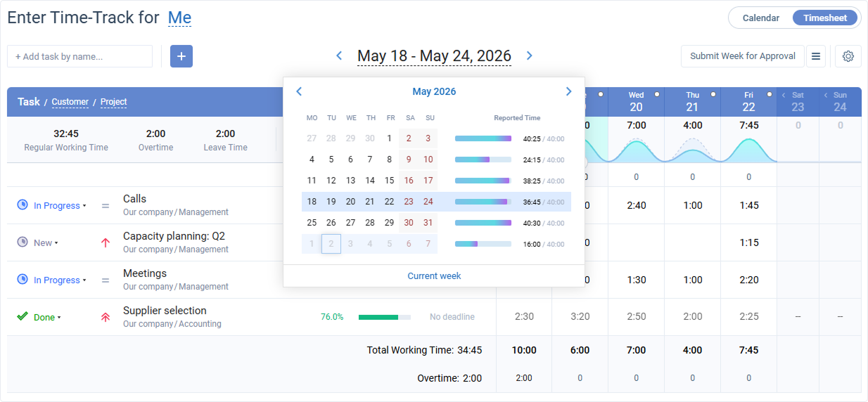Screen dimensions: 868x402
Task: Toggle the circle marker on Friday header
Action: pyautogui.click(x=770, y=94)
